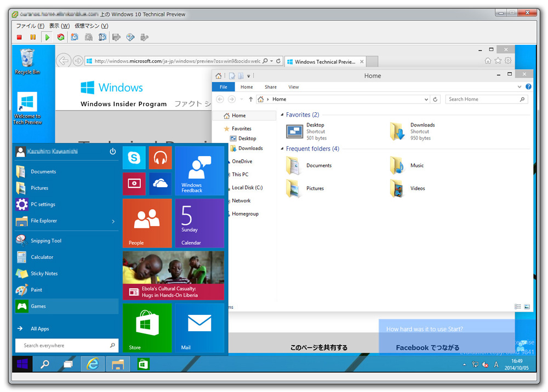Screen dimensions: 548x392
Task: Click the CD/DVD drive toolbar icon
Action: tap(130, 37)
